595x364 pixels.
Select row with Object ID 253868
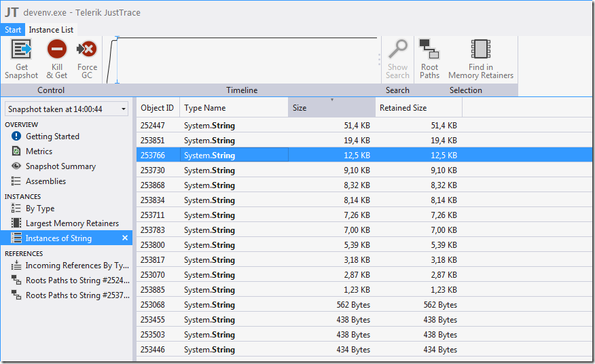point(364,185)
